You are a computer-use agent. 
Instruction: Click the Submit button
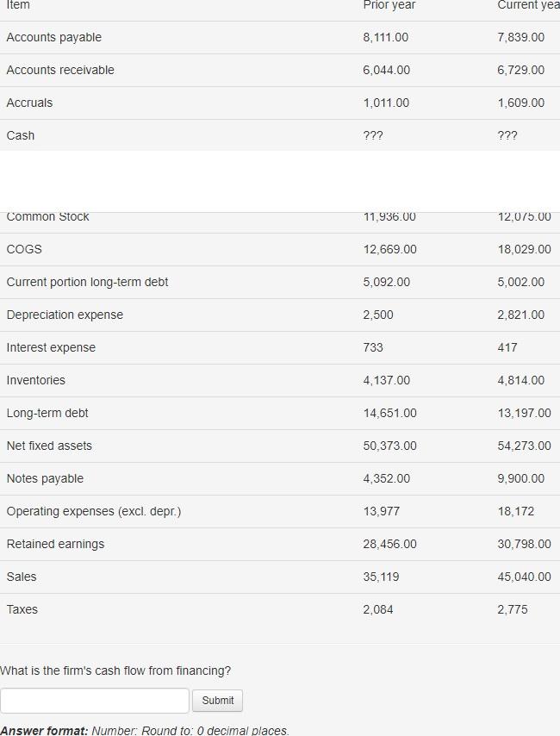(x=217, y=700)
